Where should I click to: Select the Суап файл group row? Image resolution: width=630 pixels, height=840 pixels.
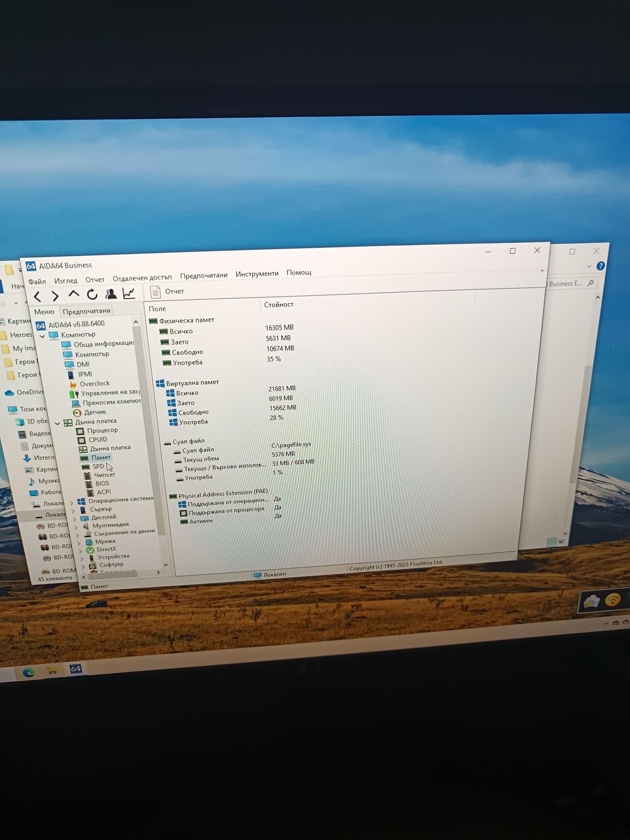[x=184, y=442]
